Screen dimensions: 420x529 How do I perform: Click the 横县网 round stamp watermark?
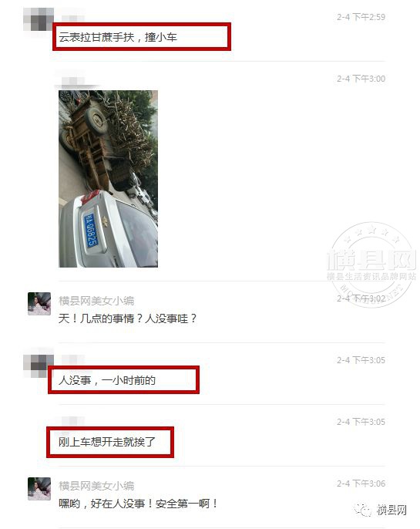click(x=371, y=264)
